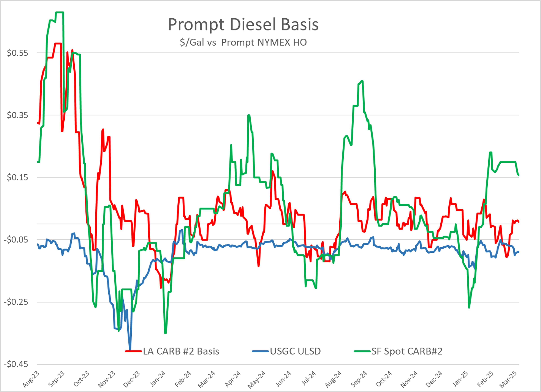This screenshot has height=392, width=541.
Task: Click the blue legend line swatch
Action: click(260, 351)
